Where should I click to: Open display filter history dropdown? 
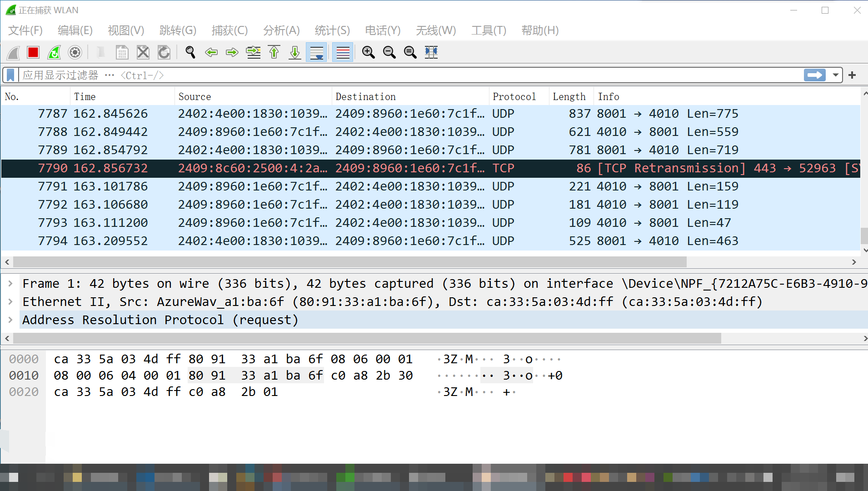pyautogui.click(x=835, y=75)
